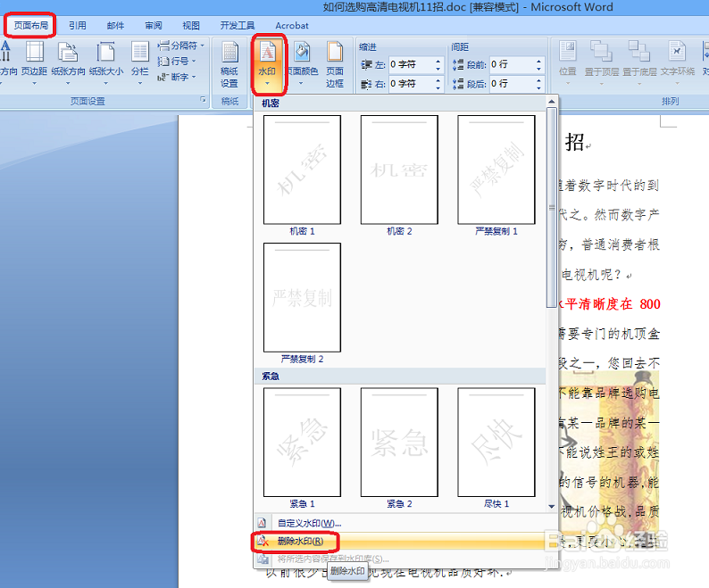Decrease 段后 spacing with down stepper
Screen dimensions: 709x588
coord(538,87)
